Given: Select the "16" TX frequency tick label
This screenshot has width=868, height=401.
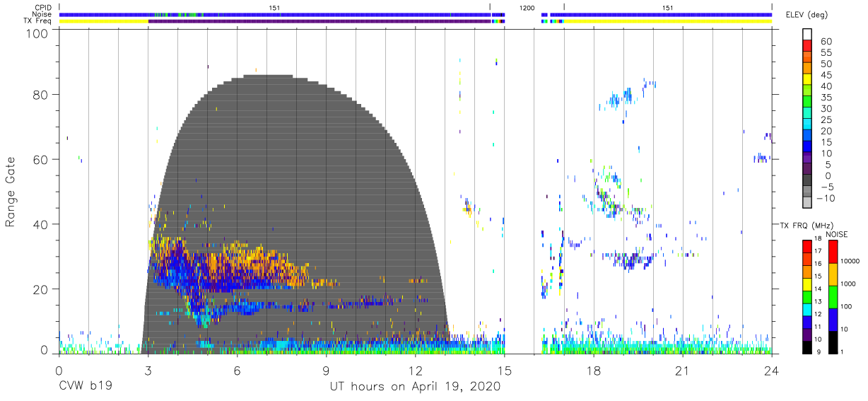Looking at the screenshot, I should 819,263.
